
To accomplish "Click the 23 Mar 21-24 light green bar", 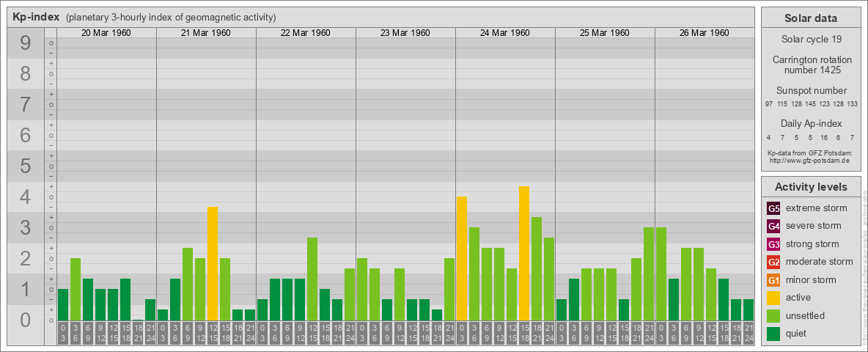I will pos(449,290).
